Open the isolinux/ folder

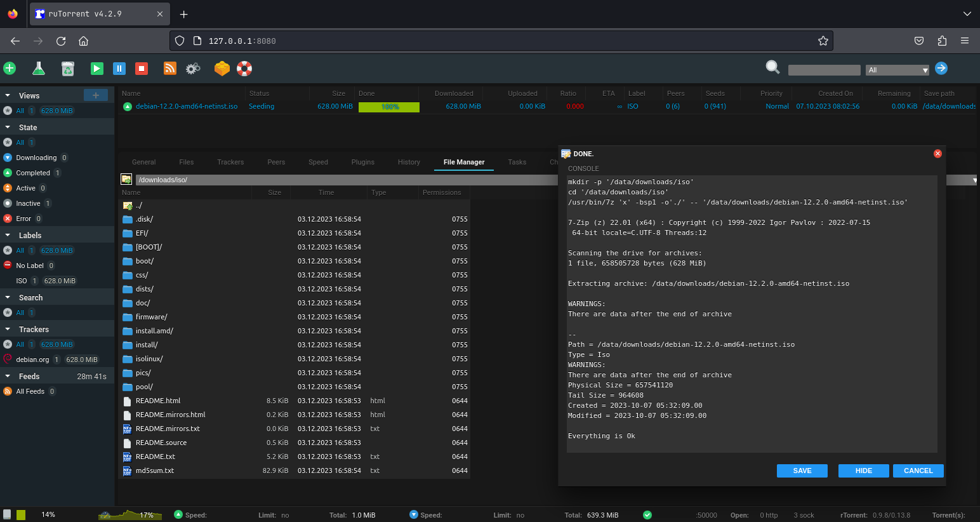[x=149, y=359]
